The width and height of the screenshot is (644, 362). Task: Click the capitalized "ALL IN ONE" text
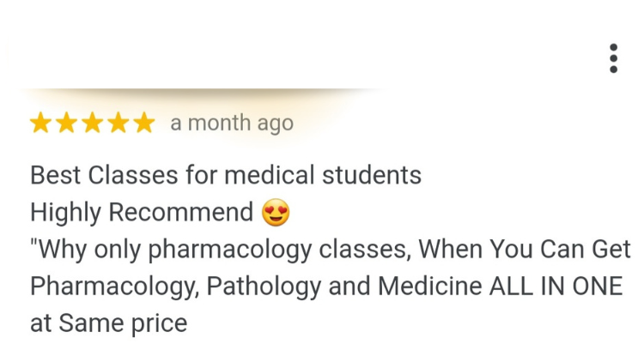556,287
